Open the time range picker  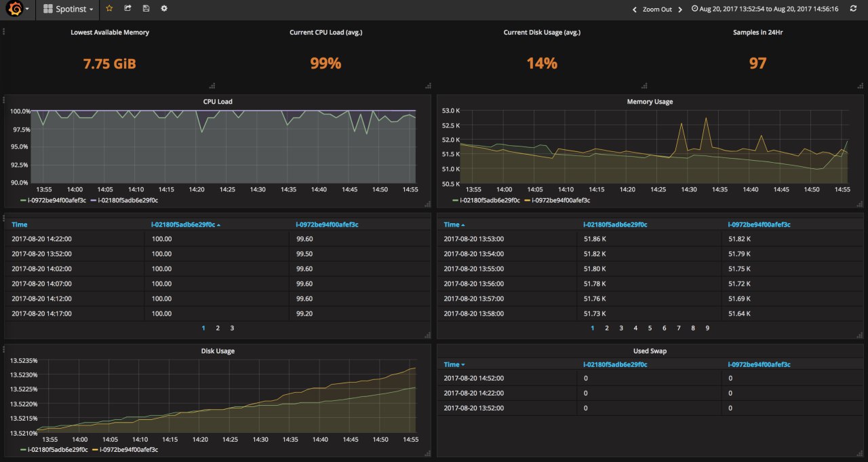click(x=765, y=9)
